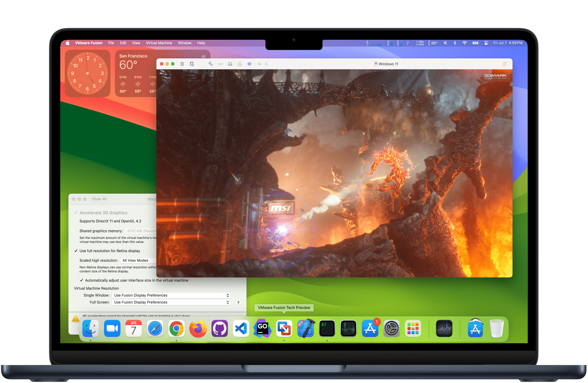Open VM settings via the wrench icon
This screenshot has height=383, width=588.
point(211,64)
